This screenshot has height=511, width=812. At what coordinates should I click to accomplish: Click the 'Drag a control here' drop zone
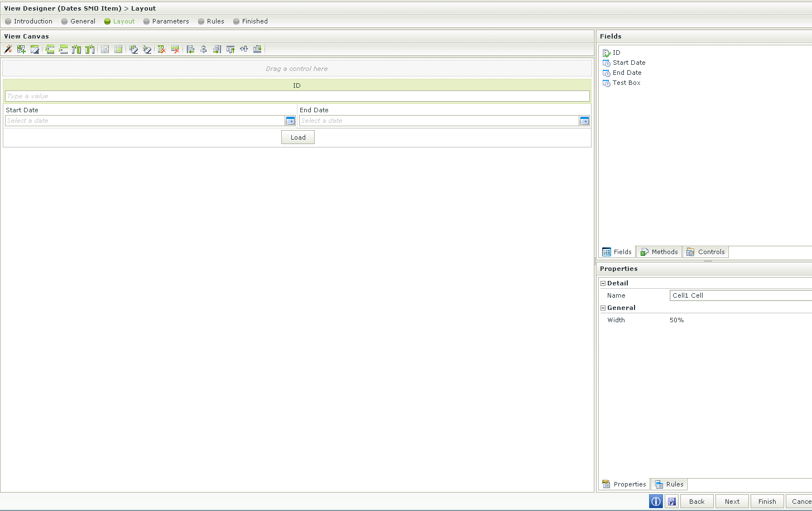pos(297,69)
